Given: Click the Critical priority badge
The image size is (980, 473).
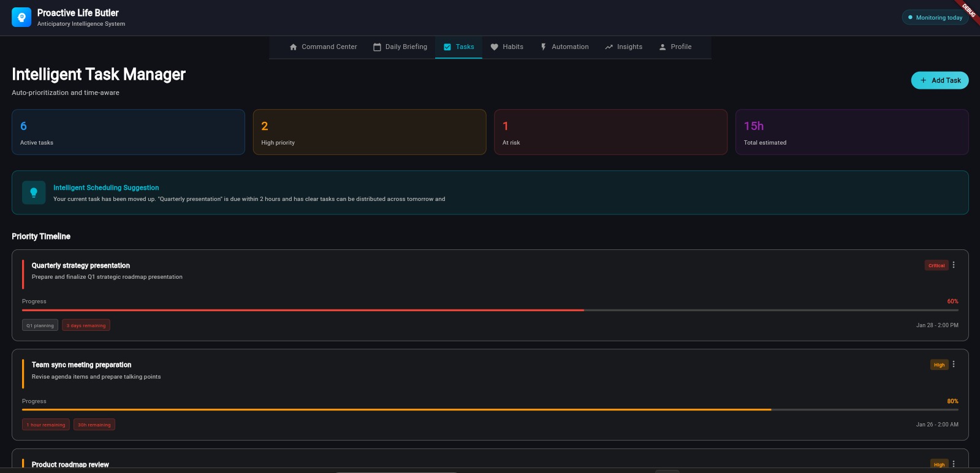Looking at the screenshot, I should coord(936,265).
